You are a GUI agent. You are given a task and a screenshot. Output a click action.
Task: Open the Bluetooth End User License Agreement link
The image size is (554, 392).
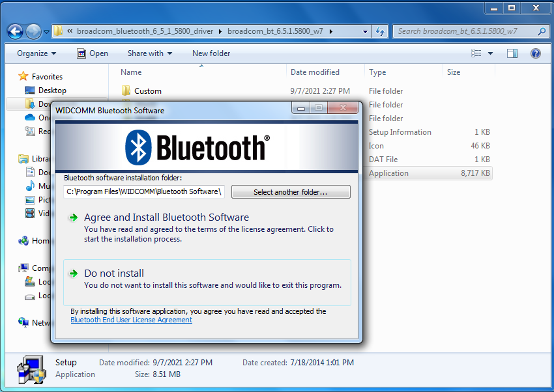[x=130, y=320]
